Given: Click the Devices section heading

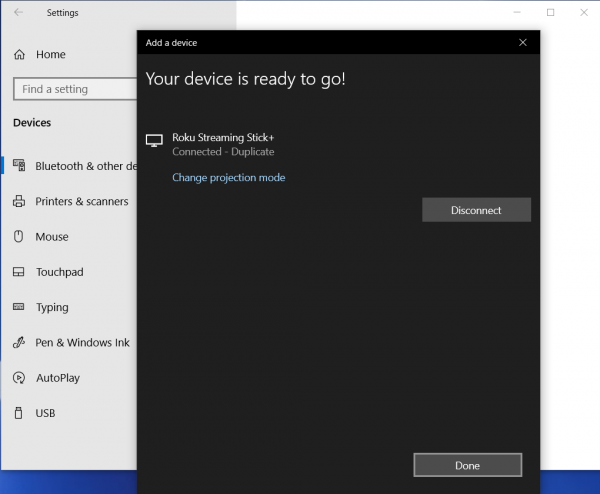Looking at the screenshot, I should pyautogui.click(x=32, y=122).
